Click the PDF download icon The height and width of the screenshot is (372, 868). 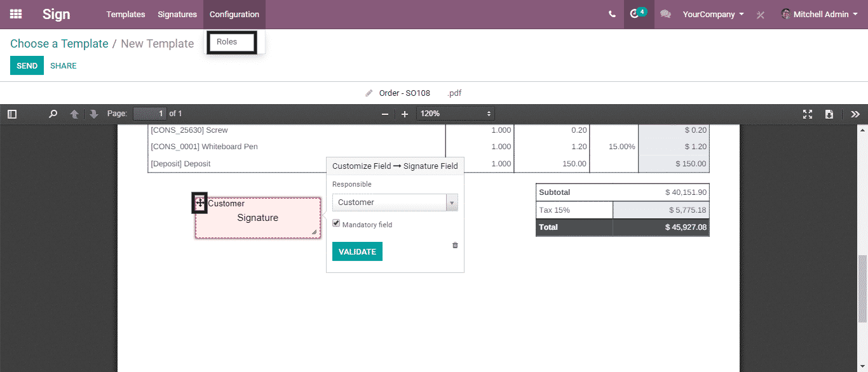coord(829,114)
